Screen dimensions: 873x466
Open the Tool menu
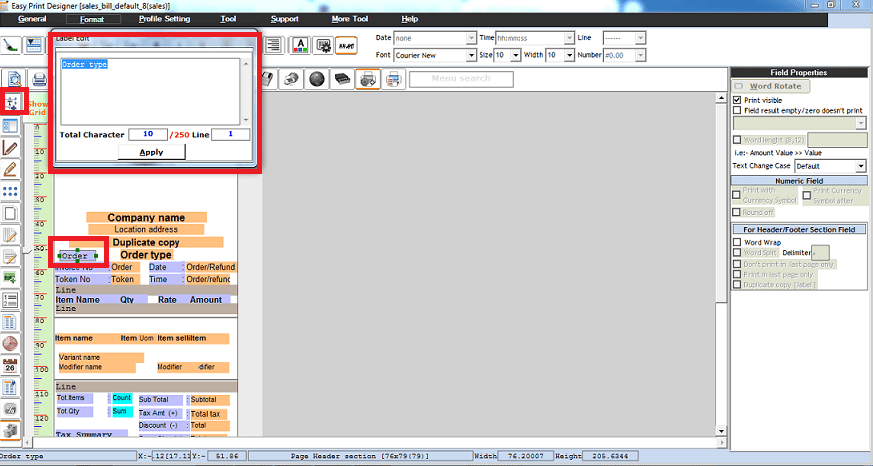pyautogui.click(x=228, y=19)
